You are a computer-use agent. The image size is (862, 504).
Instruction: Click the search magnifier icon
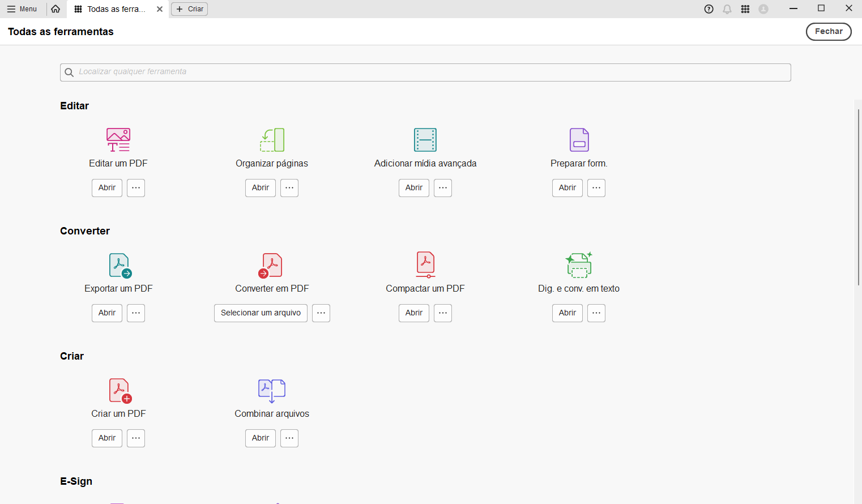69,72
